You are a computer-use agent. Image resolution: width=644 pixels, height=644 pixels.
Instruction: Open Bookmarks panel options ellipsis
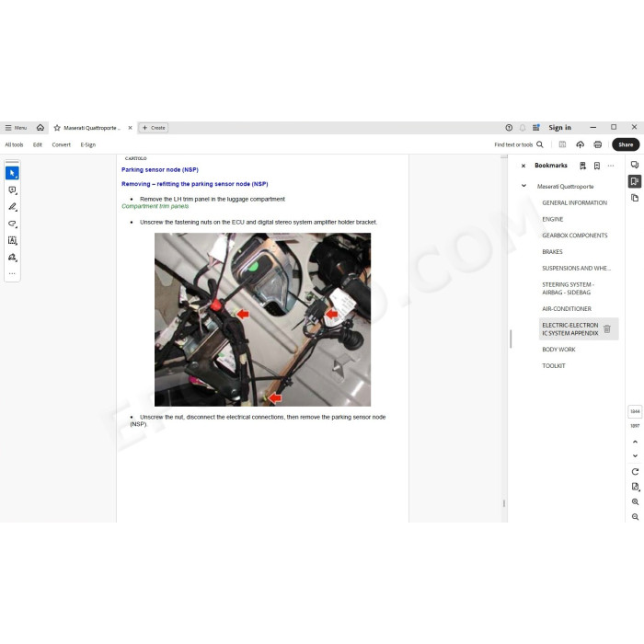[x=611, y=166]
